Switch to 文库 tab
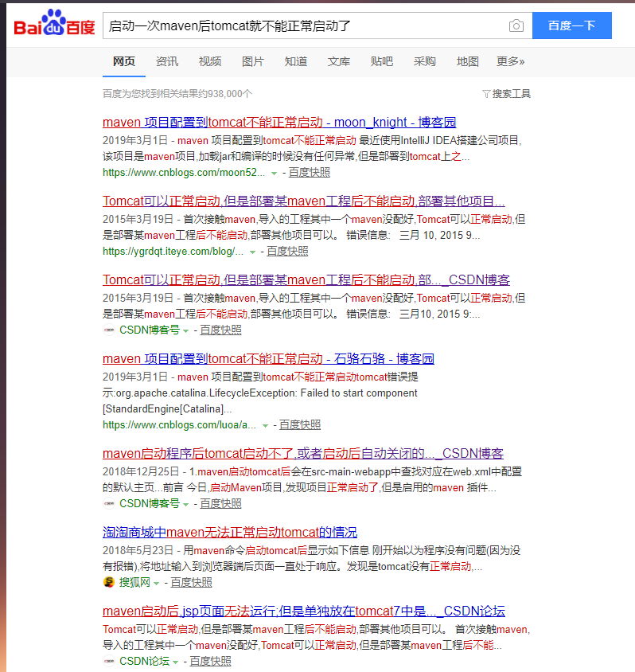Image resolution: width=635 pixels, height=672 pixels. (x=339, y=62)
